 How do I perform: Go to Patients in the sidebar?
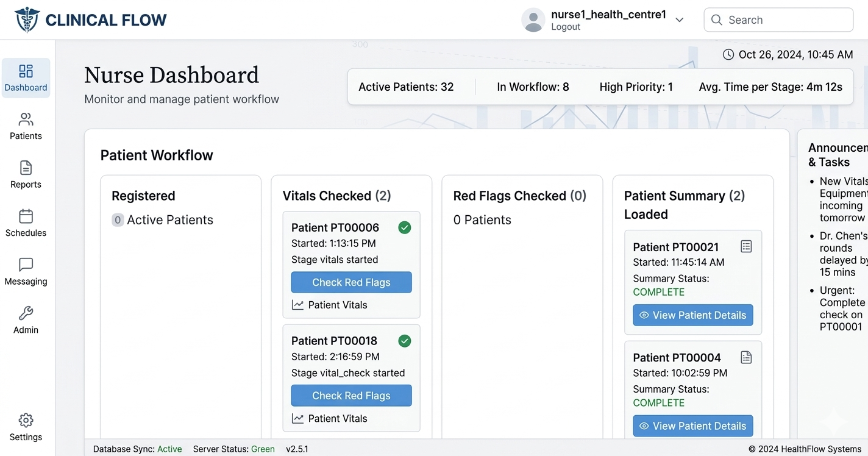tap(26, 119)
